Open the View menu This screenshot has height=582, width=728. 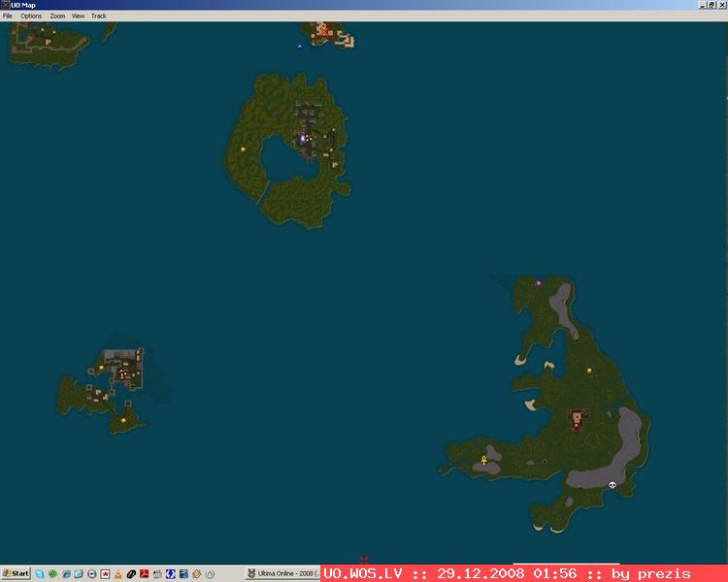(78, 16)
